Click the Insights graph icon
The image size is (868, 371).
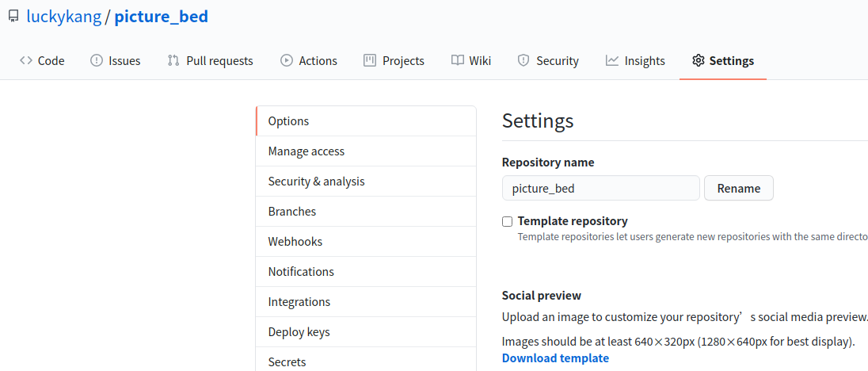point(611,60)
